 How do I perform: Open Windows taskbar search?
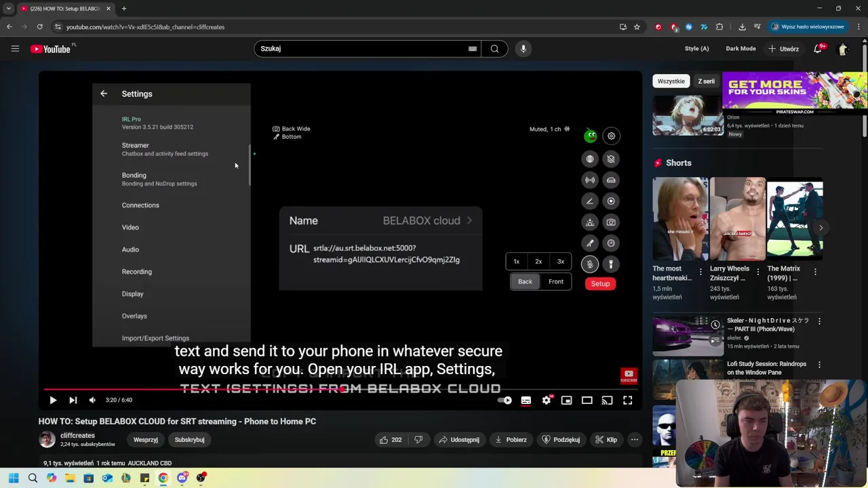(33, 478)
